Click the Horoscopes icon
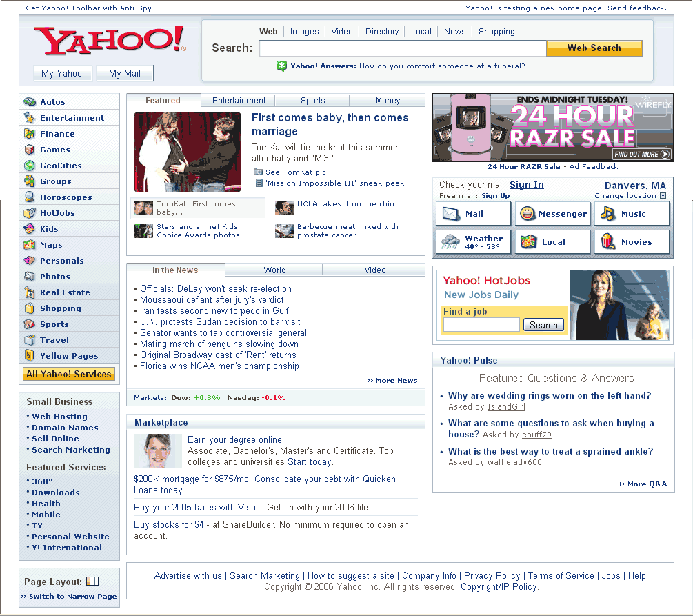The height and width of the screenshot is (616, 693). click(x=30, y=197)
